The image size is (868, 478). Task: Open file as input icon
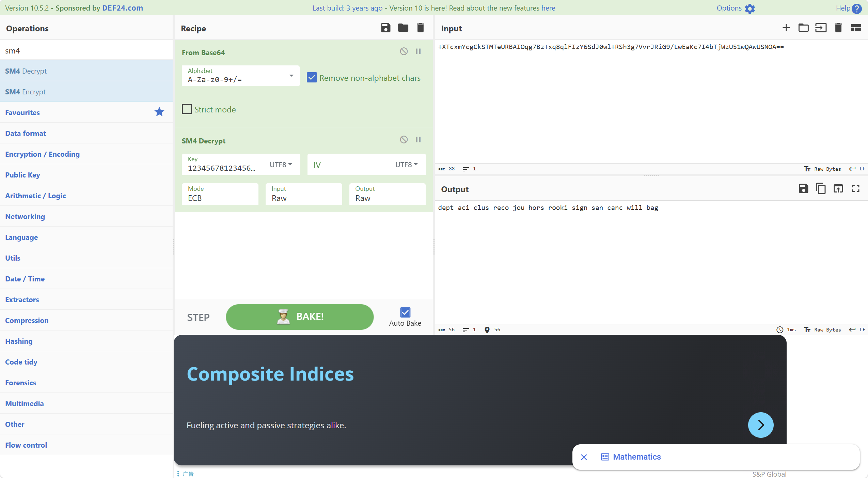pyautogui.click(x=821, y=28)
